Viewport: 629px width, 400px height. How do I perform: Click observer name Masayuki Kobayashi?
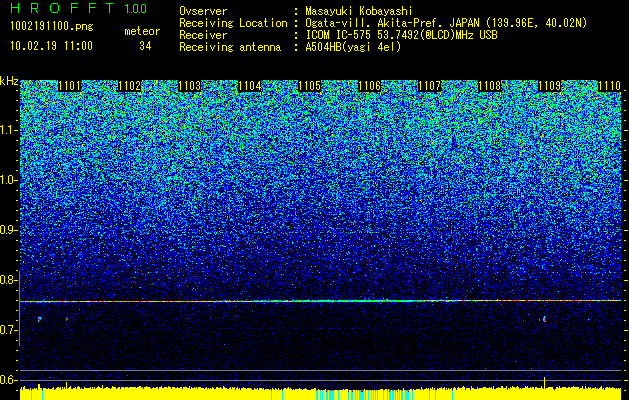tap(359, 11)
